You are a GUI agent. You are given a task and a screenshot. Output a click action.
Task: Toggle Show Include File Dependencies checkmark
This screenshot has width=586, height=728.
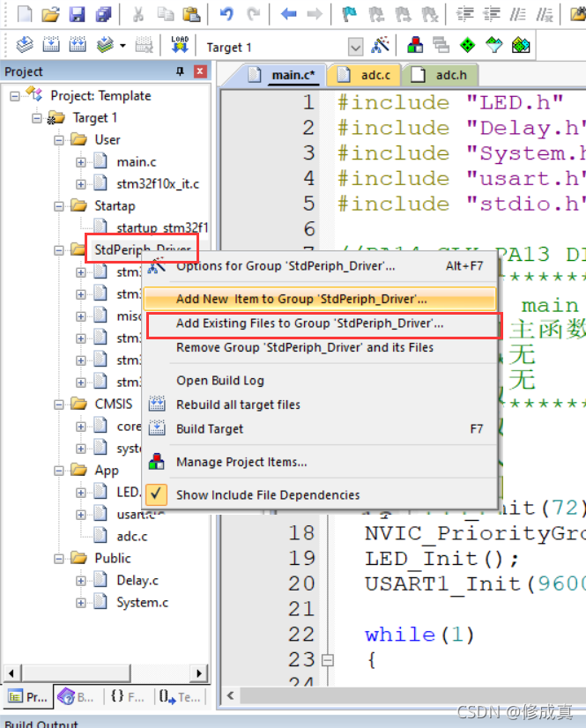click(x=156, y=494)
